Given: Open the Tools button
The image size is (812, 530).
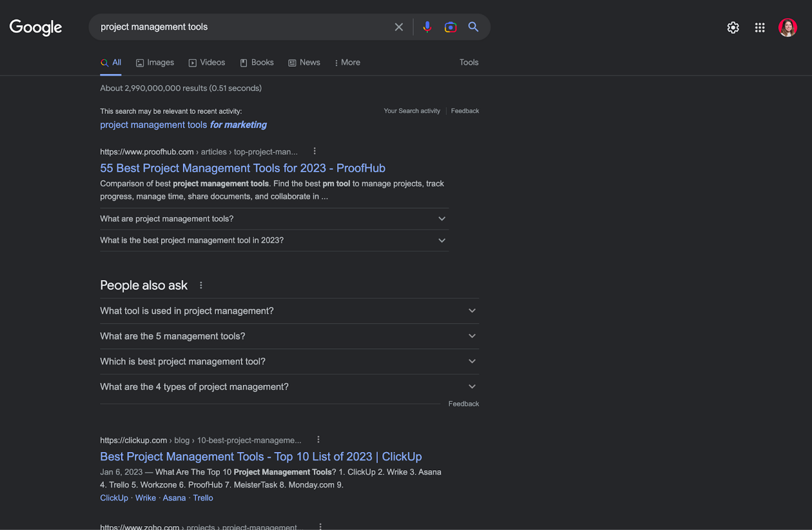Looking at the screenshot, I should tap(469, 63).
